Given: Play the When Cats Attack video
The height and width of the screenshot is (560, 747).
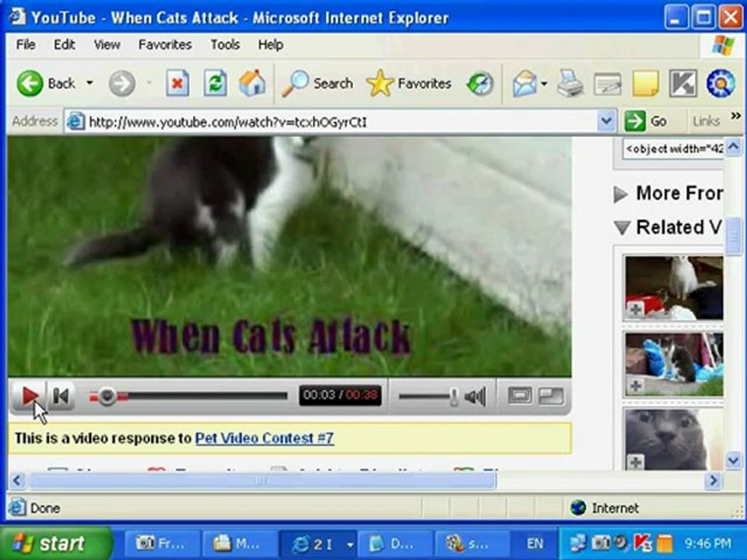Looking at the screenshot, I should (x=30, y=396).
